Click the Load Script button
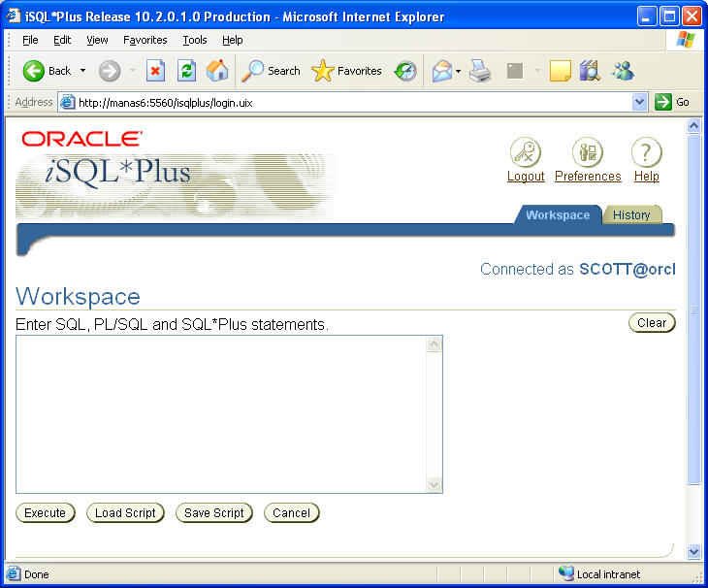This screenshot has height=588, width=708. pyautogui.click(x=125, y=513)
